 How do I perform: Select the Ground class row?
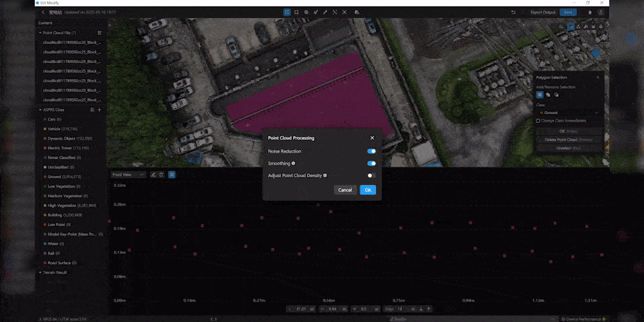point(72,176)
